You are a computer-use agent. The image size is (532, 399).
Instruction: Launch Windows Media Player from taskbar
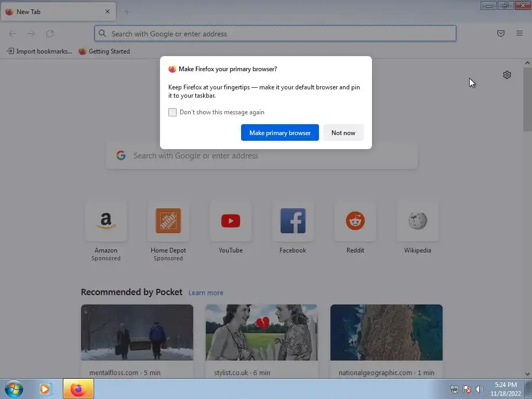(45, 389)
